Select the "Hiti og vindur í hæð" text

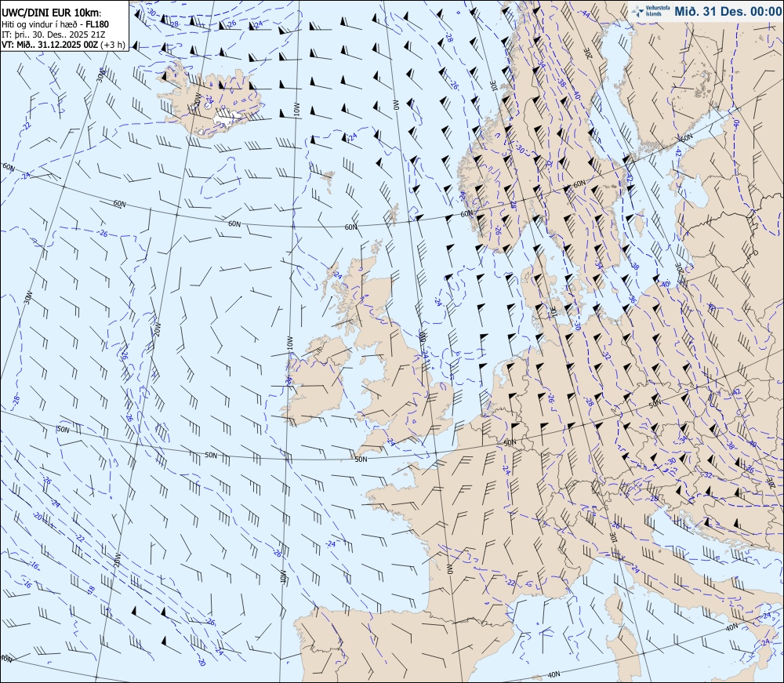[38, 24]
